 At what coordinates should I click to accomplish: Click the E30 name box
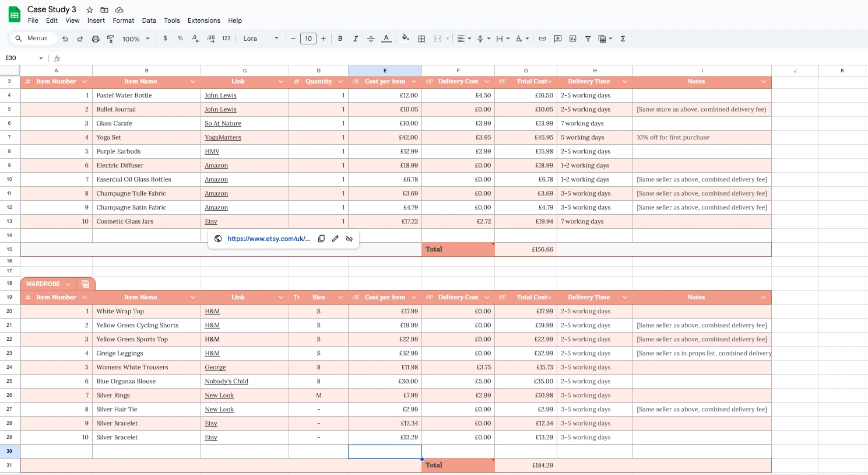coord(20,58)
